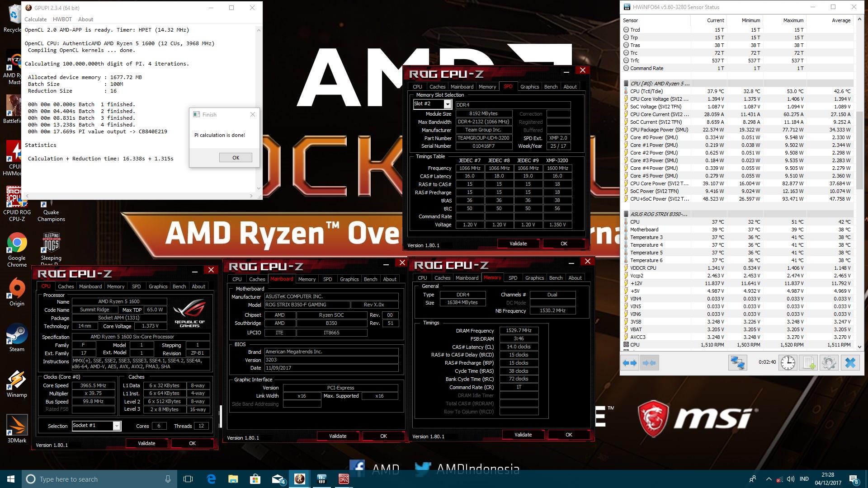Open the Memory Slot #2 dropdown
Image resolution: width=868 pixels, height=488 pixels.
point(432,104)
